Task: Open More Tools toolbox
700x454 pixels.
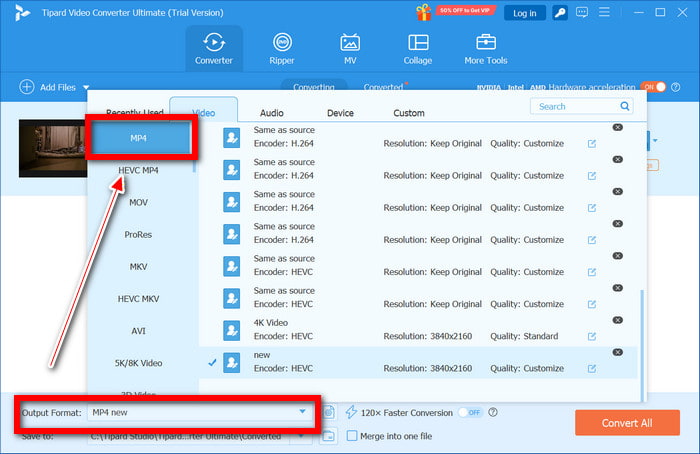Action: 486,48
